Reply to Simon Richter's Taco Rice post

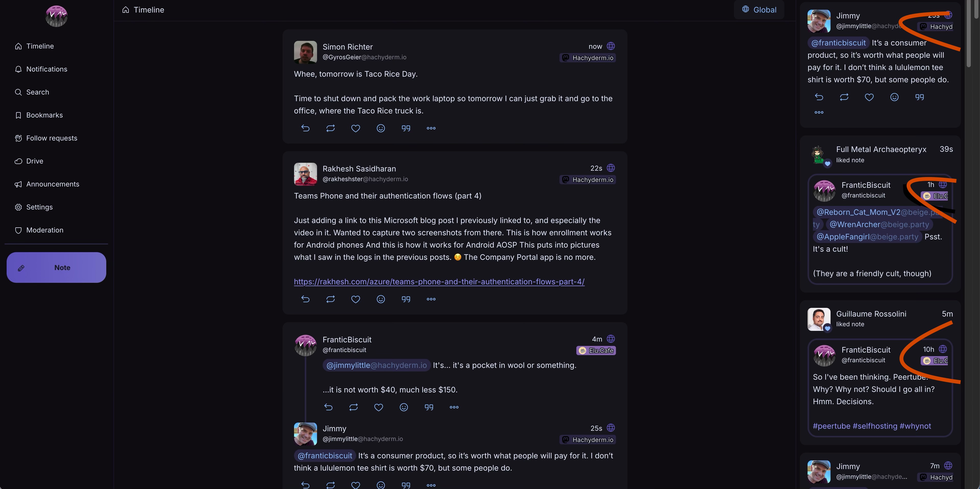tap(305, 128)
